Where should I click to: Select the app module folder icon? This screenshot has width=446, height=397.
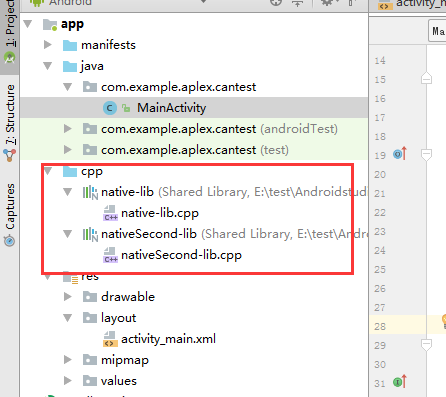point(50,24)
